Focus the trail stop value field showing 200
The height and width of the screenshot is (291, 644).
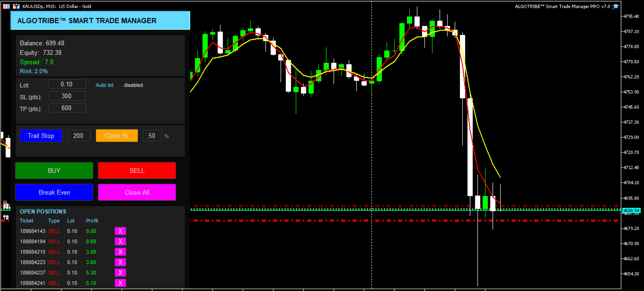point(79,136)
